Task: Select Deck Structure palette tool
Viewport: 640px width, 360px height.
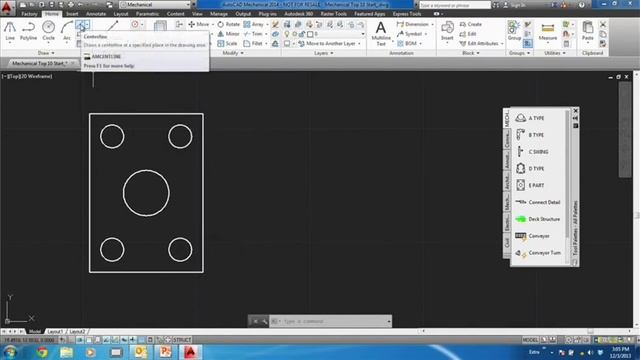Action: click(539, 219)
